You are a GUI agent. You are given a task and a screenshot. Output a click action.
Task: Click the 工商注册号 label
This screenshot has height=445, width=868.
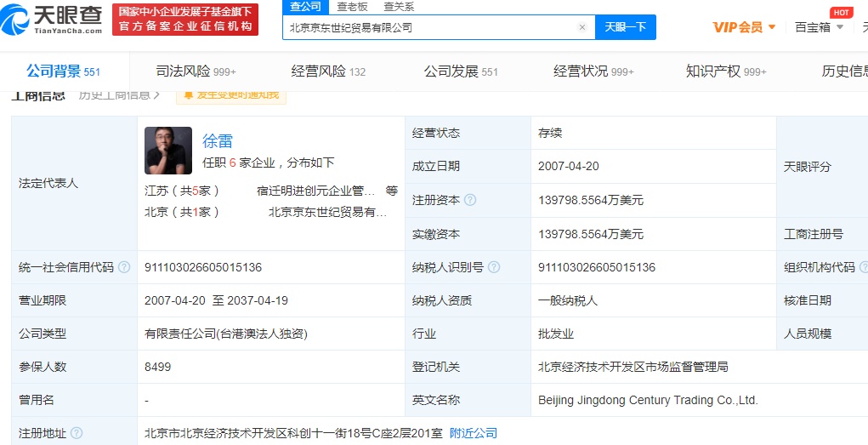814,234
